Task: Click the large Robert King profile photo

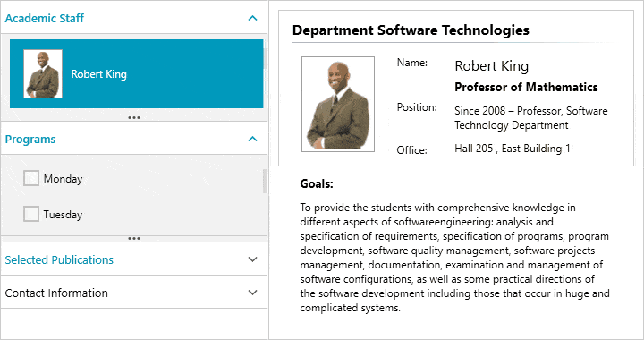Action: (x=338, y=105)
